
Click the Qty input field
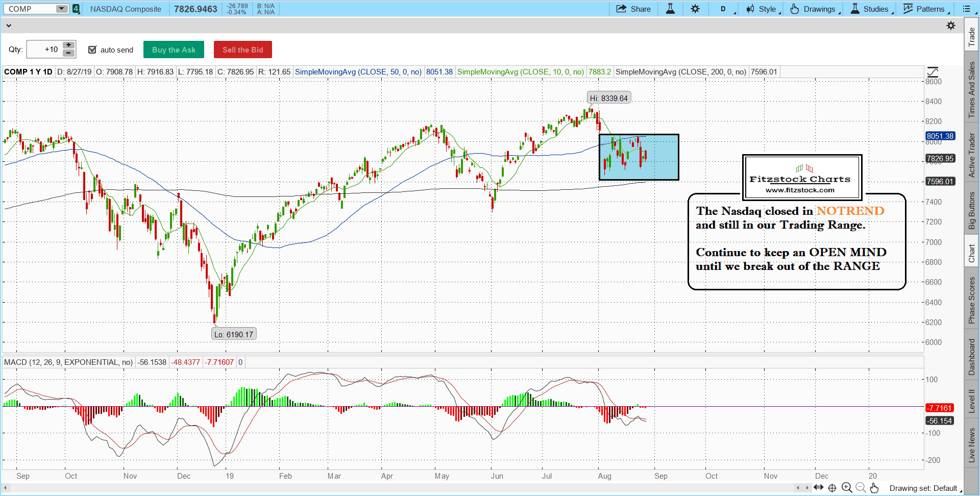(44, 49)
